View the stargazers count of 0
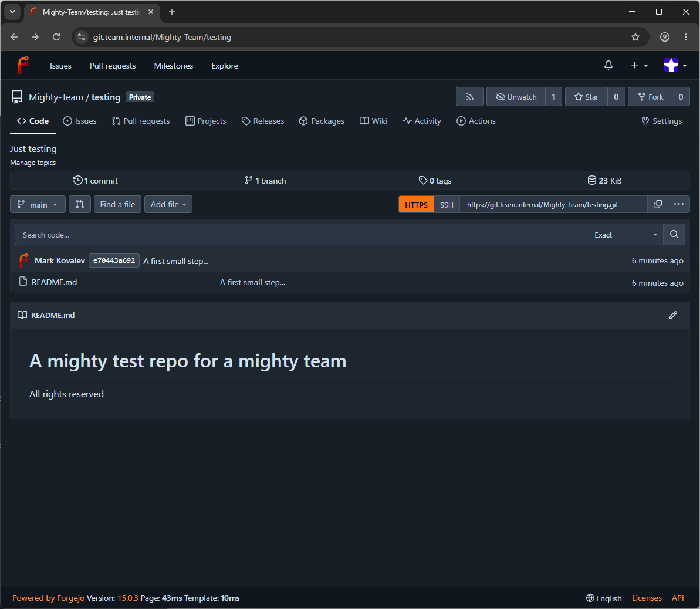The image size is (700, 609). click(x=616, y=97)
